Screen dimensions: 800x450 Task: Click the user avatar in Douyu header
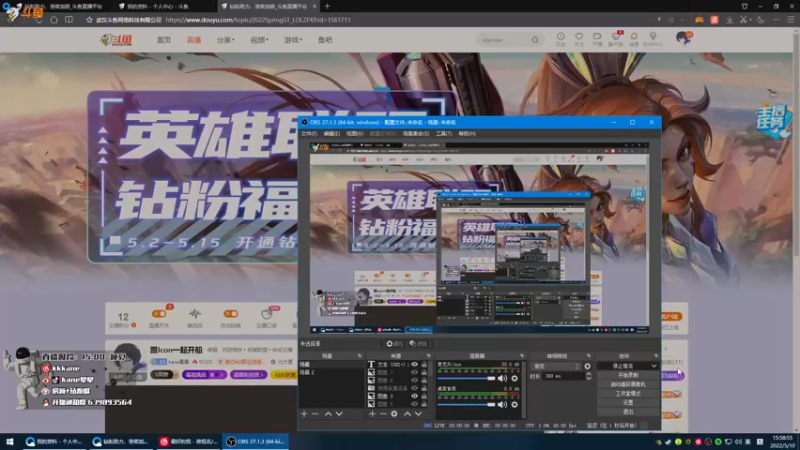pyautogui.click(x=682, y=38)
